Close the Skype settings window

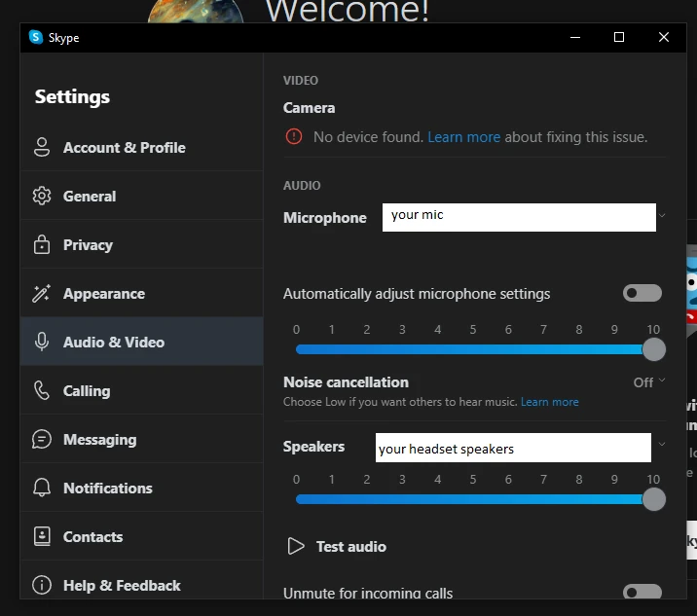663,37
